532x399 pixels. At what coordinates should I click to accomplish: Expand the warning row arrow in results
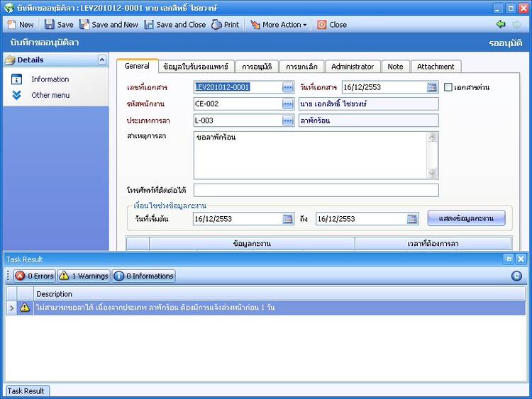coord(11,308)
